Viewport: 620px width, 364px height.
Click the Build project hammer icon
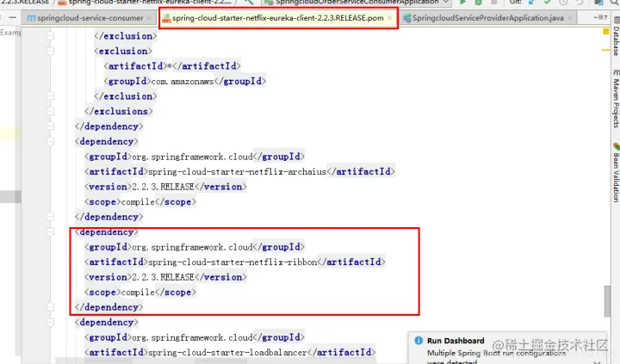(249, 2)
